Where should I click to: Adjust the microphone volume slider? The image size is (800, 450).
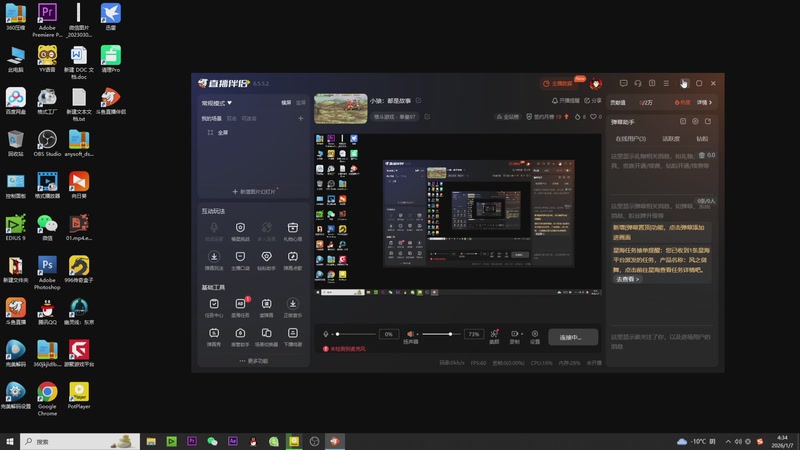[x=356, y=334]
